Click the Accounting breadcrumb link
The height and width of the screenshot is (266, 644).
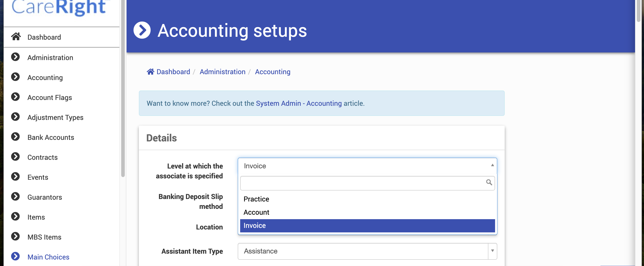(x=272, y=72)
